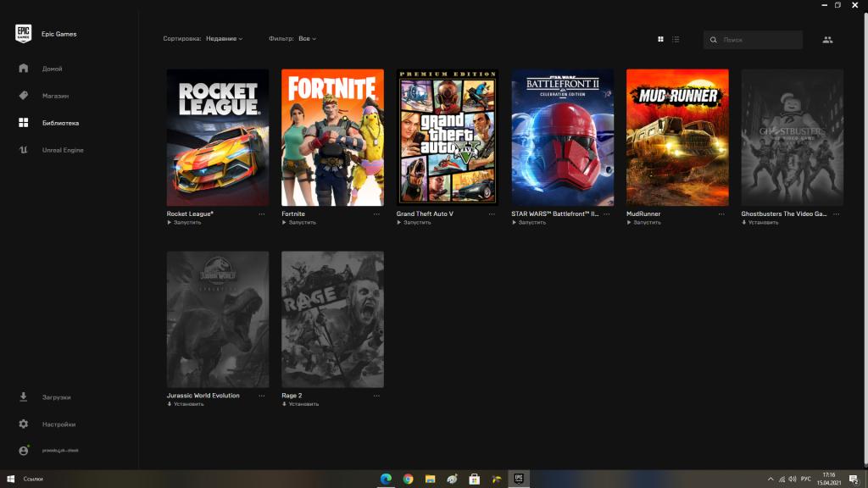Open Ghostbusters three-dots options menu
The height and width of the screenshot is (488, 868).
(837, 214)
